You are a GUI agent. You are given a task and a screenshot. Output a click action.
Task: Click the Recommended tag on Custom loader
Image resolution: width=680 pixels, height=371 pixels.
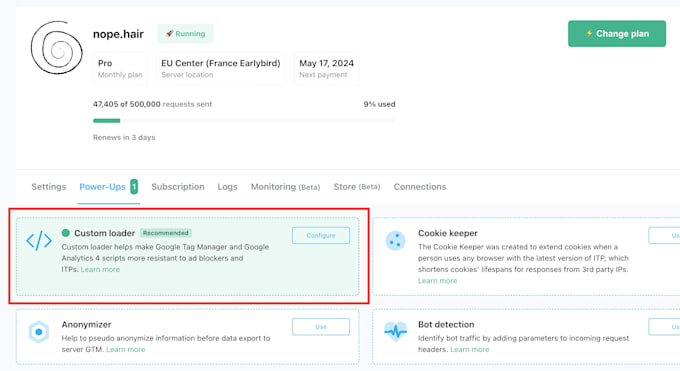166,233
